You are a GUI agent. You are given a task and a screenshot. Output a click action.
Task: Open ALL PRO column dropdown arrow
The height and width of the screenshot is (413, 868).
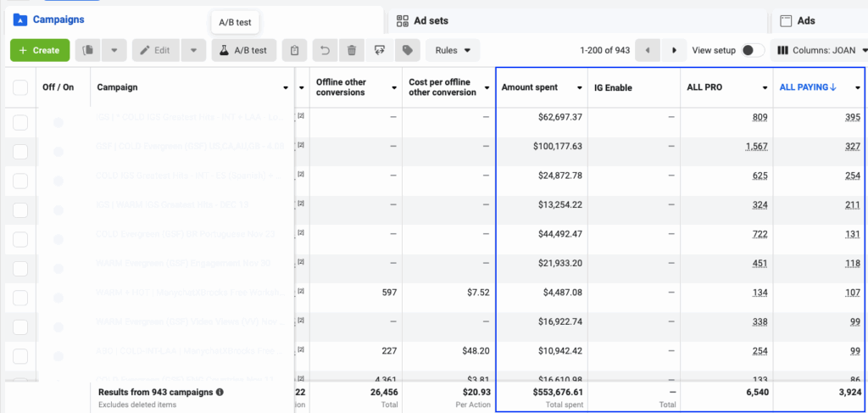tap(765, 87)
